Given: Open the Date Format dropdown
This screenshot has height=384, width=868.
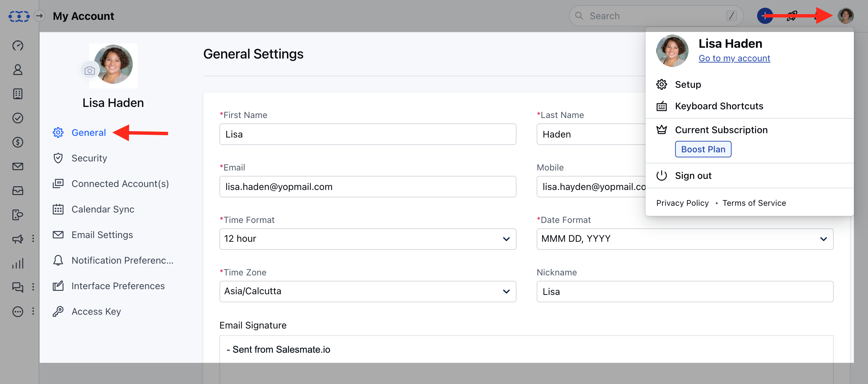Looking at the screenshot, I should coord(685,239).
